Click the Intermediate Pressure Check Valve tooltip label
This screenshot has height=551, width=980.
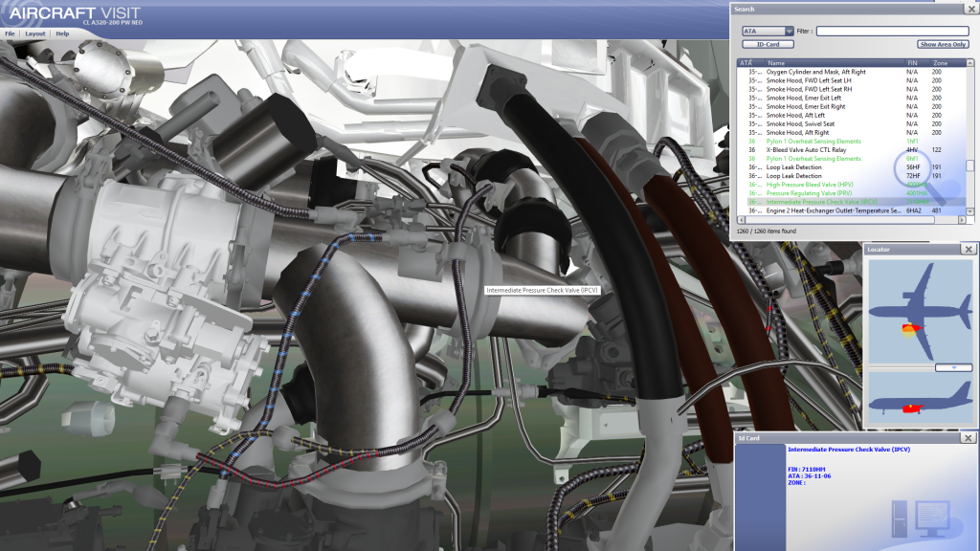click(542, 291)
